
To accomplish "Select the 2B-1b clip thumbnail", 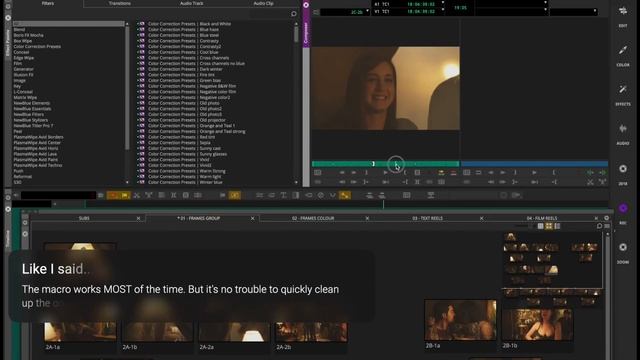I will point(537,325).
